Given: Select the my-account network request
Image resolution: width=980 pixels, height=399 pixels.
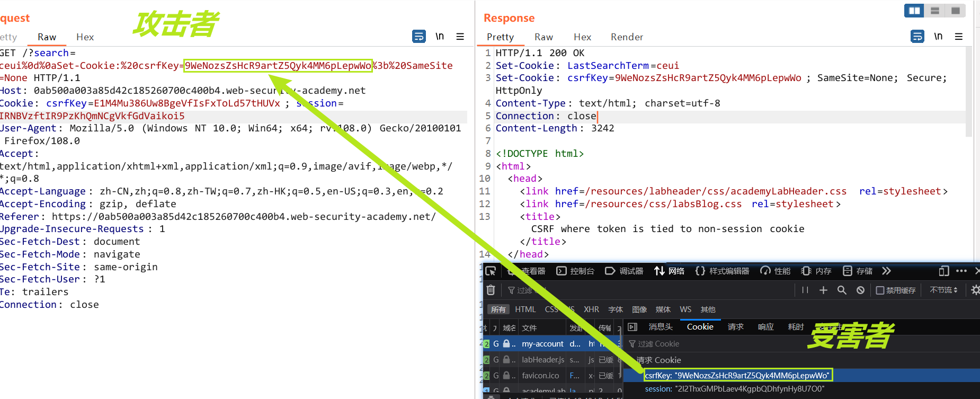Looking at the screenshot, I should click(542, 344).
